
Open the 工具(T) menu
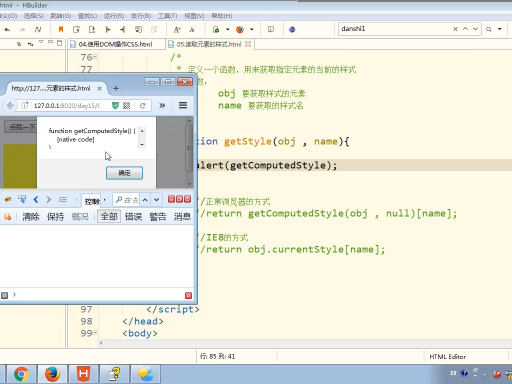point(167,16)
